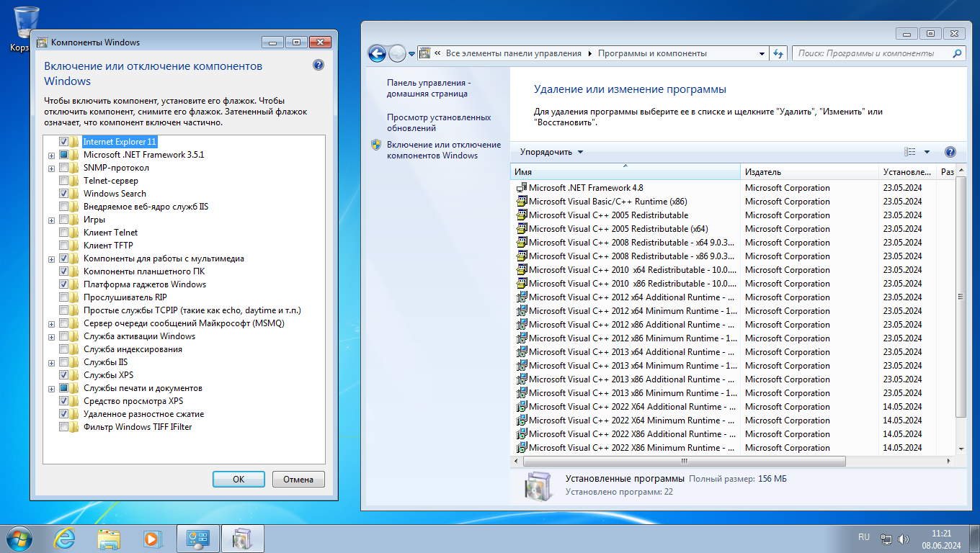980x553 pixels.
Task: Click Просмотр установленных обновлений link
Action: [x=438, y=122]
